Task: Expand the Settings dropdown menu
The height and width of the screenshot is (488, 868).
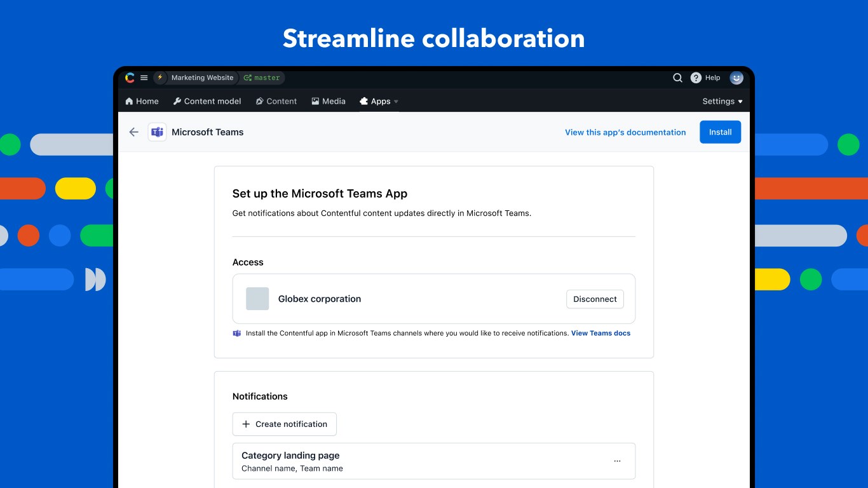Action: pyautogui.click(x=722, y=102)
